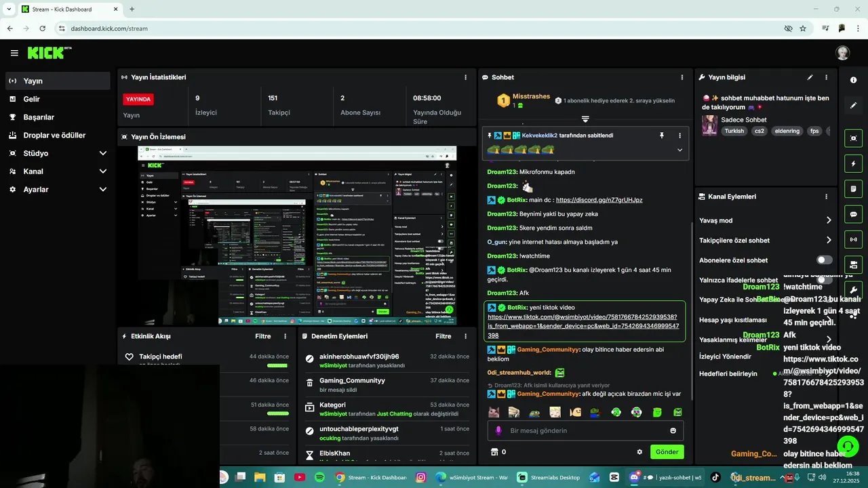The image size is (868, 488).
Task: Click the wrench rail icon
Action: point(853,290)
